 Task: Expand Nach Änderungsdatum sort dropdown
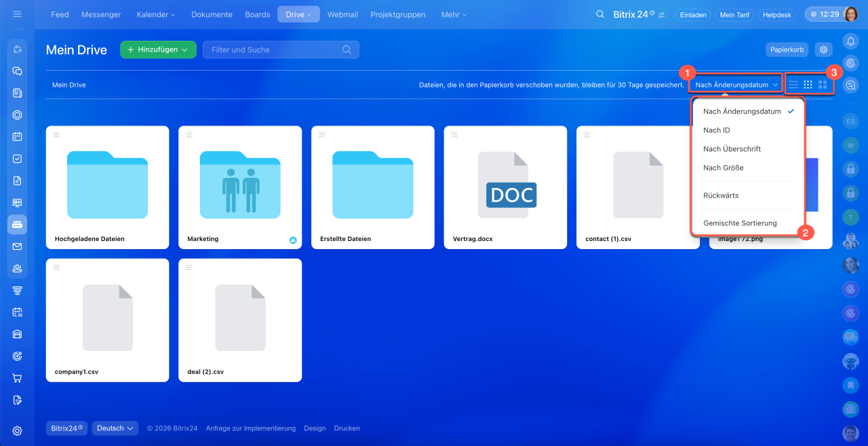pos(736,85)
